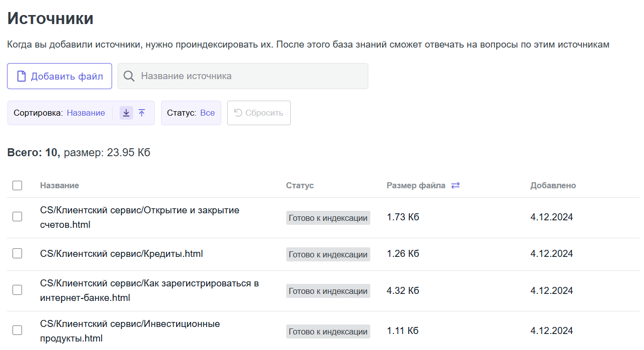Viewport: 644px width, 350px height.
Task: Open the Сортировка: Название dropdown
Action: [x=60, y=113]
